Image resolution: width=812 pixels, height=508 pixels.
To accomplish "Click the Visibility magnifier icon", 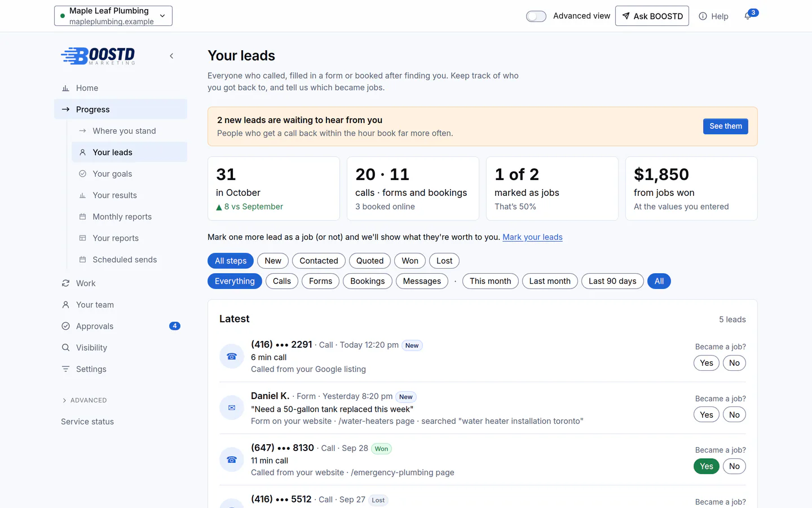I will point(65,348).
